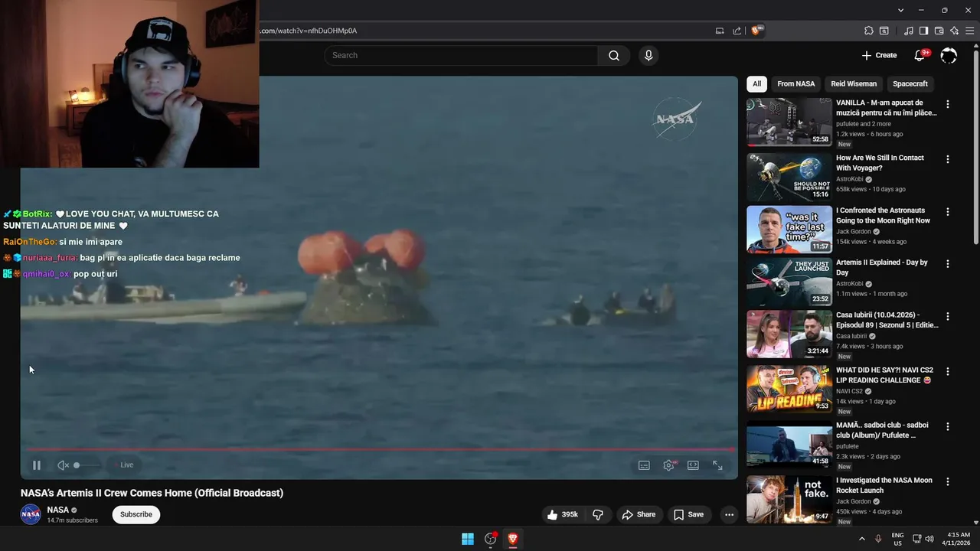Image resolution: width=980 pixels, height=551 pixels.
Task: Open NASA channel avatar
Action: click(31, 514)
